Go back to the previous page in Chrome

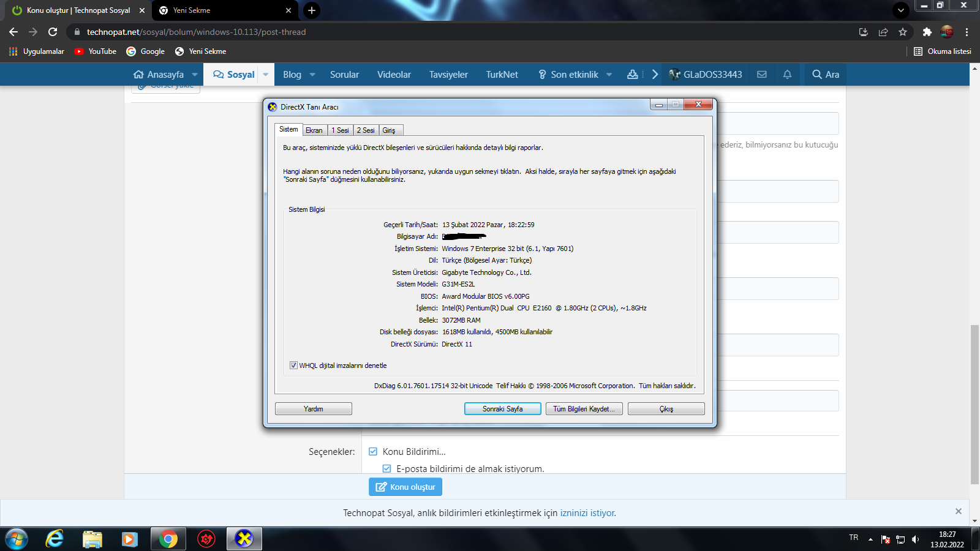point(13,32)
